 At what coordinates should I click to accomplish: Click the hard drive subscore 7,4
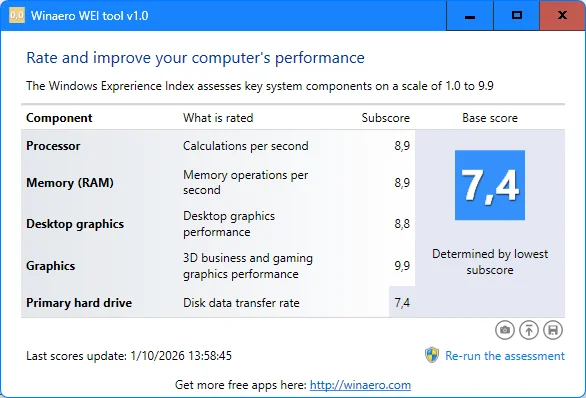tap(402, 303)
